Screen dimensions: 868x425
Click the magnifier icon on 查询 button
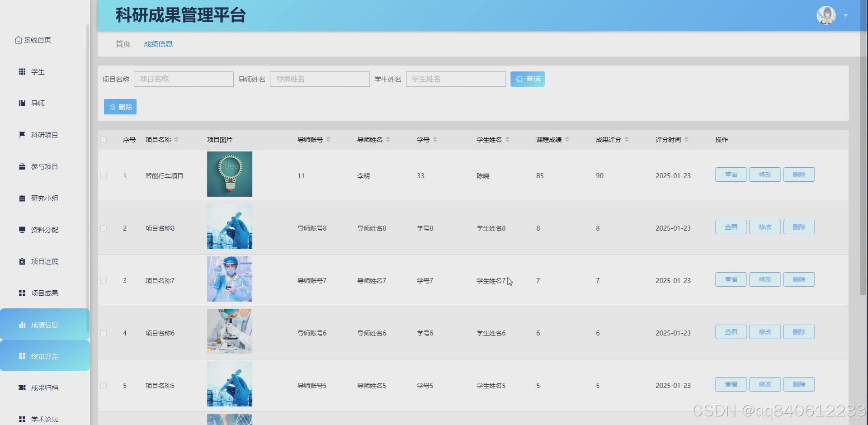coord(519,79)
